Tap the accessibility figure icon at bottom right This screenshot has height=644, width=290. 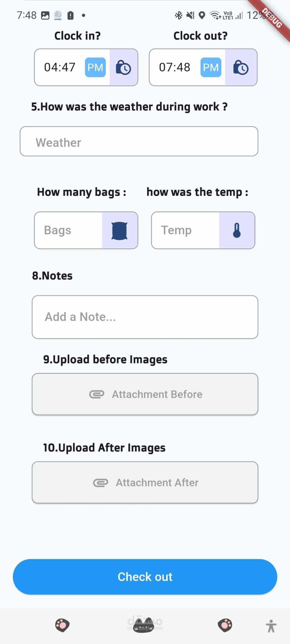point(271,626)
